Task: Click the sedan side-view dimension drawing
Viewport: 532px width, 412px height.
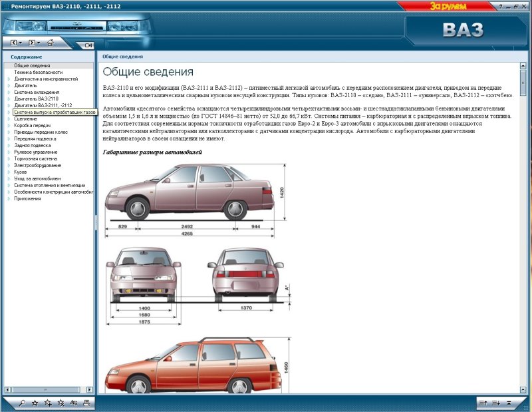Action: pos(196,200)
